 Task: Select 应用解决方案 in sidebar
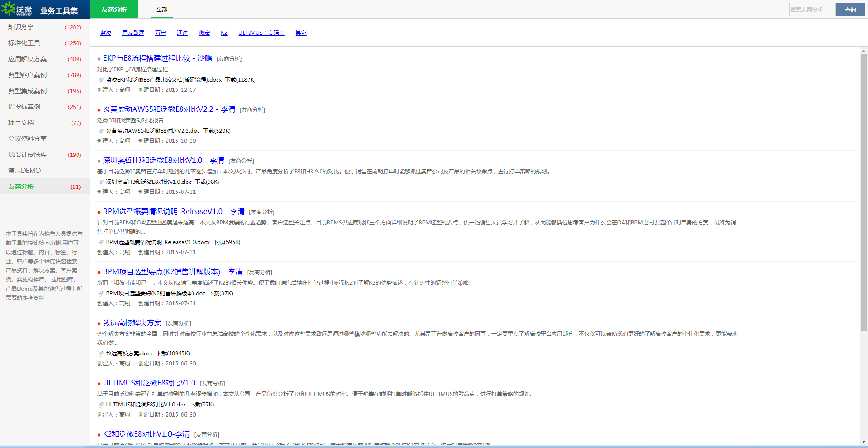pos(45,59)
